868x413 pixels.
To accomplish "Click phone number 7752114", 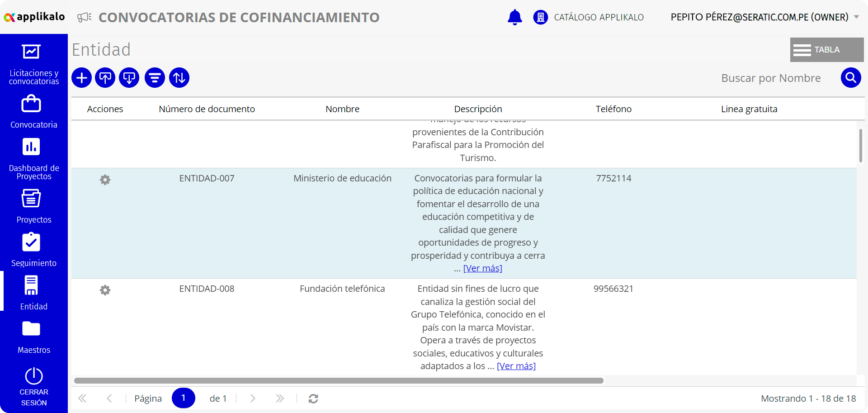I will click(613, 178).
